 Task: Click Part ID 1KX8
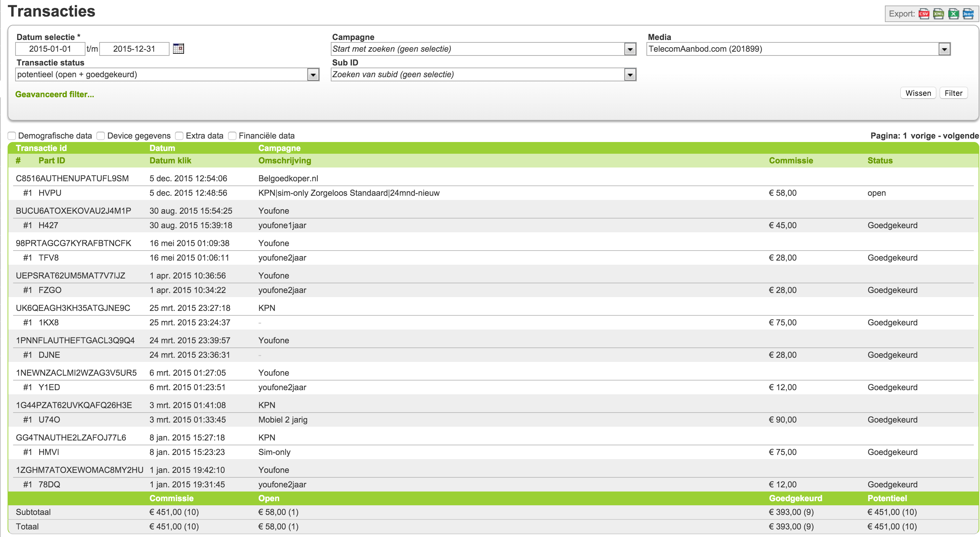click(49, 322)
